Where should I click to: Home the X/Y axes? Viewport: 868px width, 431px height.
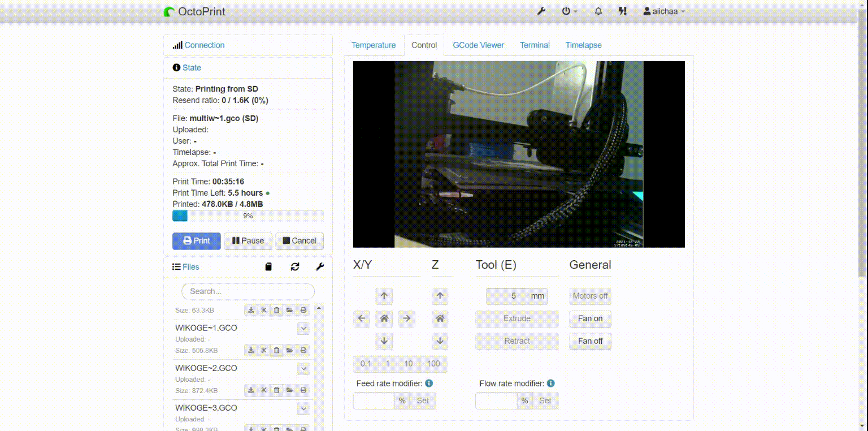[x=384, y=318]
